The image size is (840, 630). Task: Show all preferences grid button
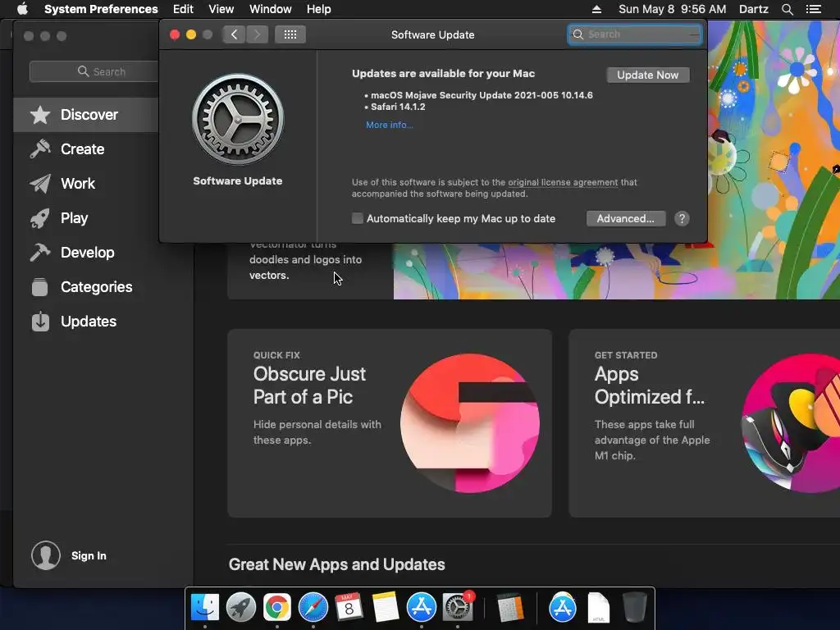point(290,34)
